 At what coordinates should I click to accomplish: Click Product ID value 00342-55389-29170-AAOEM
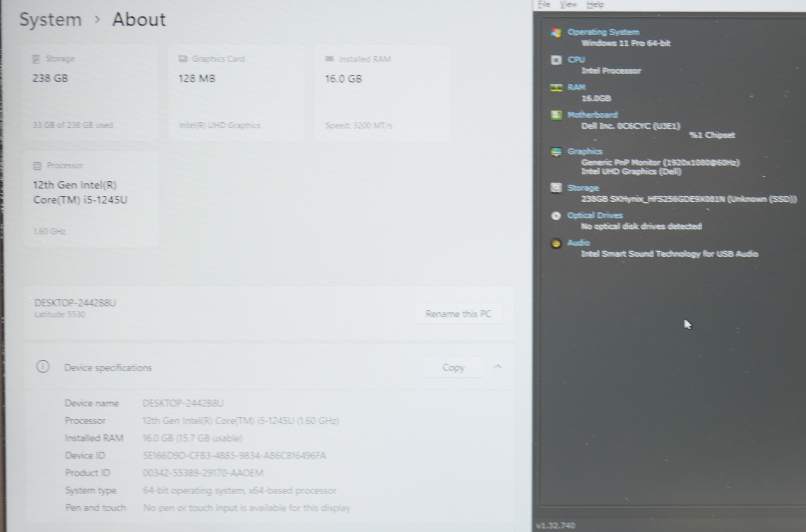click(203, 473)
